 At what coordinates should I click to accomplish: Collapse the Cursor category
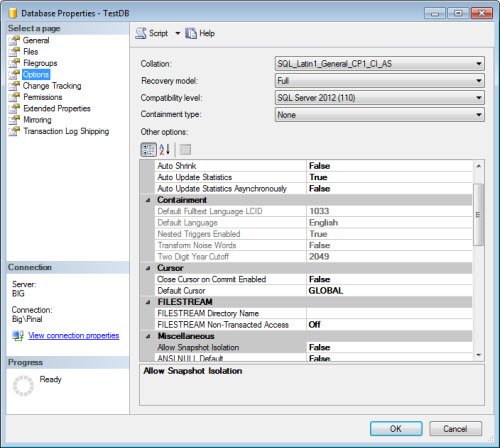[x=148, y=268]
